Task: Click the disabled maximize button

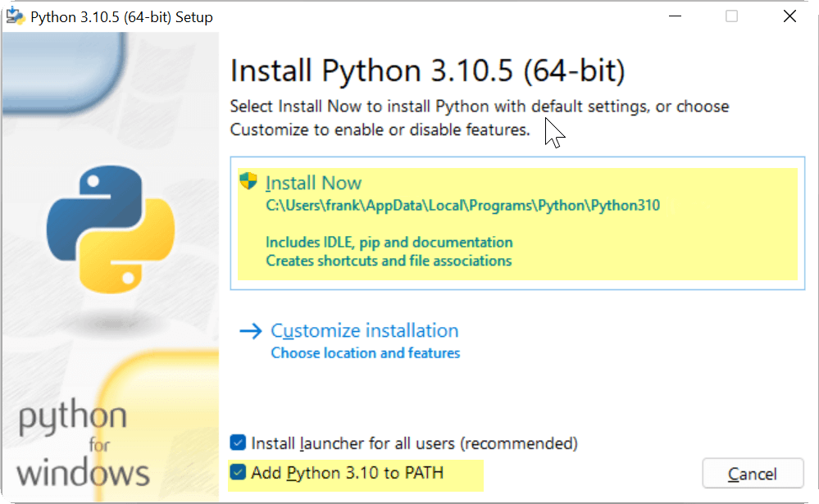Action: [x=731, y=16]
